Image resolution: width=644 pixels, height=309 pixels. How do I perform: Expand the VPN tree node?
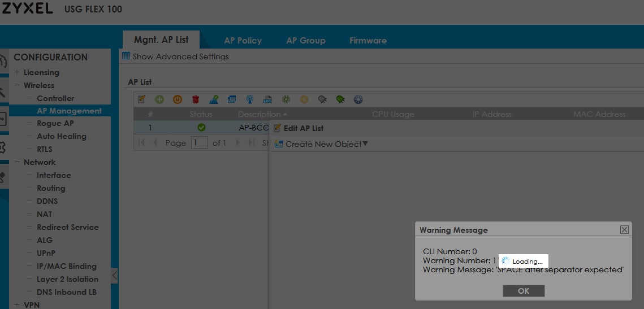click(17, 305)
